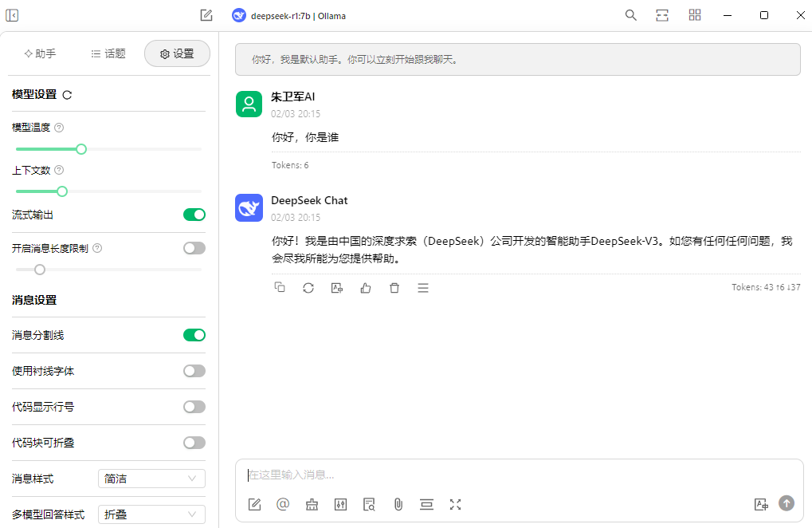812x528 pixels.
Task: Delete the DeepSeek reply message
Action: pos(394,288)
